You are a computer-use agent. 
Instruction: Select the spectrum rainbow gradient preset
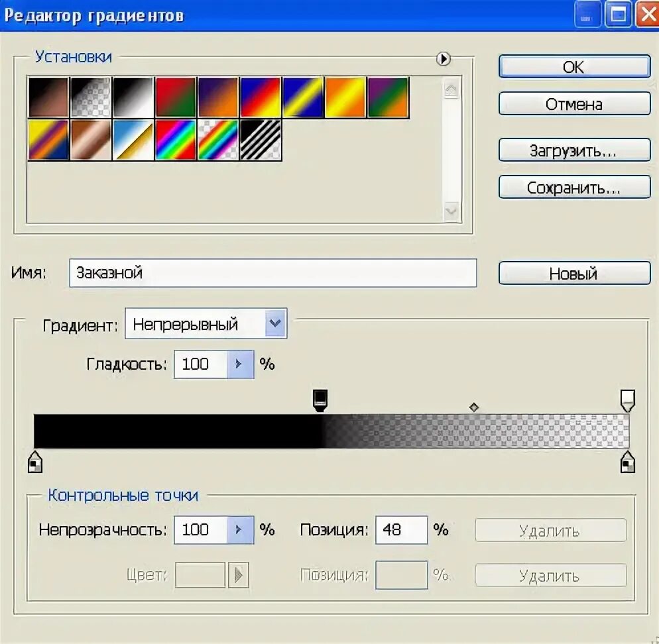tap(176, 140)
